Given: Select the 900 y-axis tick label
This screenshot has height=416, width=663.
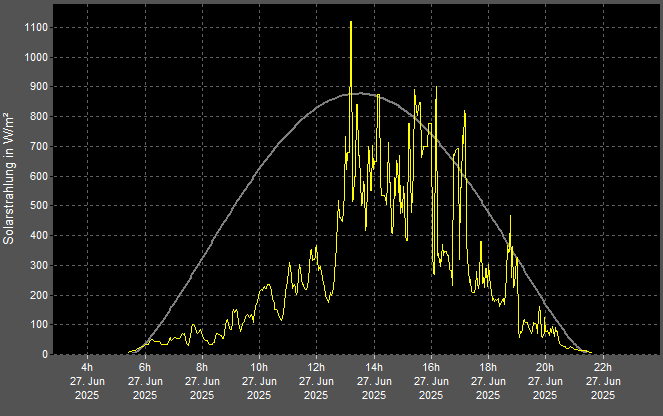Looking at the screenshot, I should [x=38, y=87].
